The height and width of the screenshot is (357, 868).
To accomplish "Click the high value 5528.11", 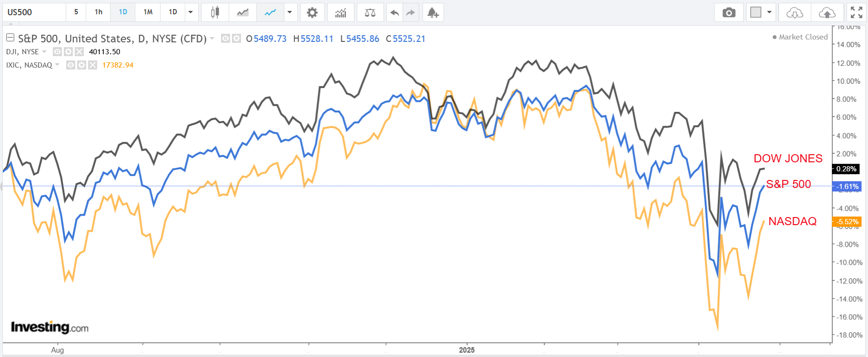I will (317, 39).
